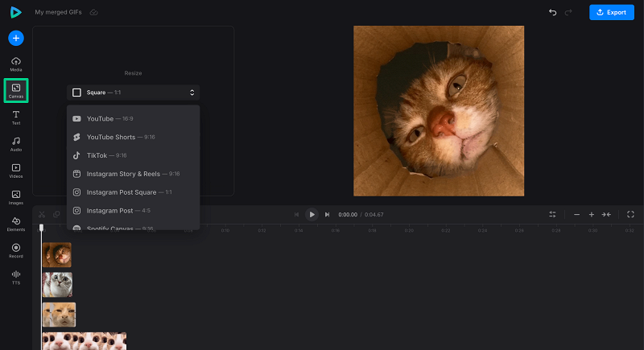Select YouTube Shorts 9:16 preset
Screen dimensions: 644x350
(x=133, y=137)
